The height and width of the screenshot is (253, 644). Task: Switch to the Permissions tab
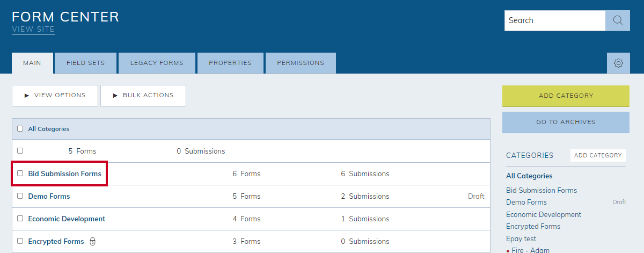tap(301, 63)
